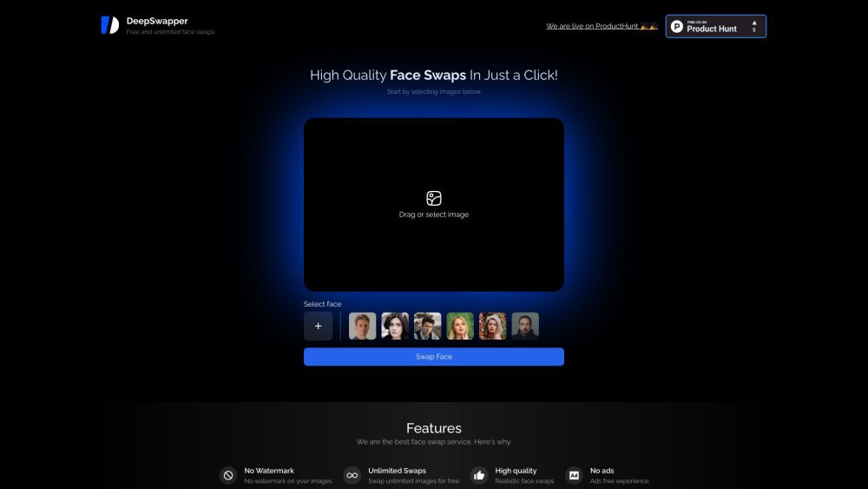Click the Product Hunt 'P' logo icon
The width and height of the screenshot is (868, 489).
point(677,26)
